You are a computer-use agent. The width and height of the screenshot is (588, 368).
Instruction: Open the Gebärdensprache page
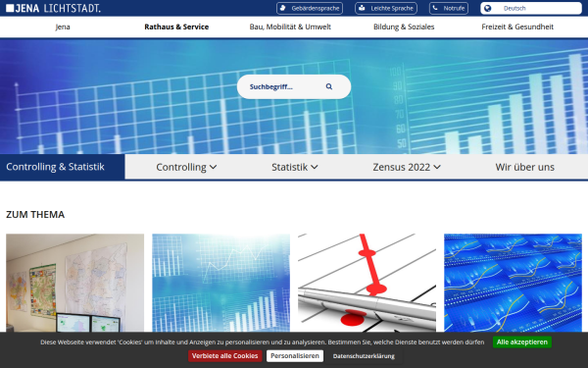click(310, 8)
